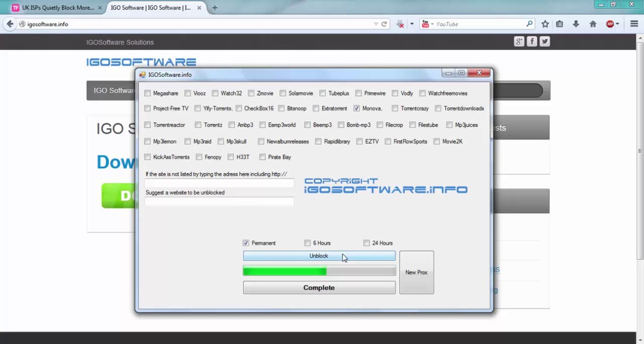
Task: Select the 24 Hours option
Action: point(367,243)
